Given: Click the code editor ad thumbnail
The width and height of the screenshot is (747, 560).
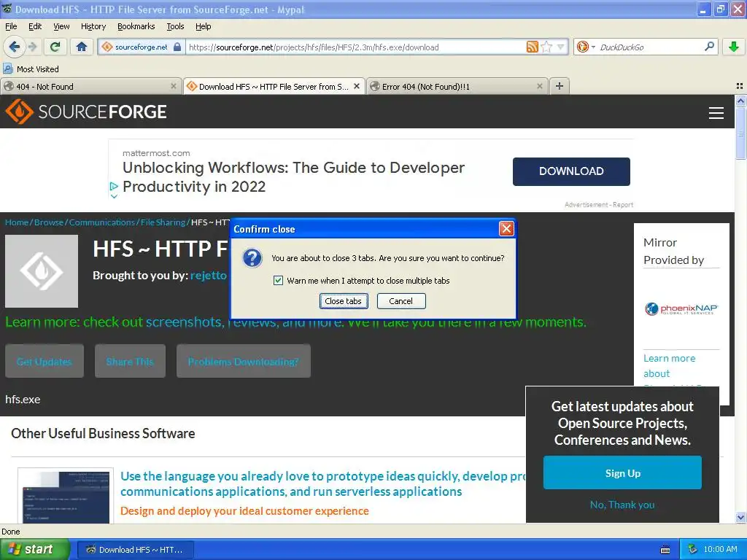Looking at the screenshot, I should click(x=66, y=496).
